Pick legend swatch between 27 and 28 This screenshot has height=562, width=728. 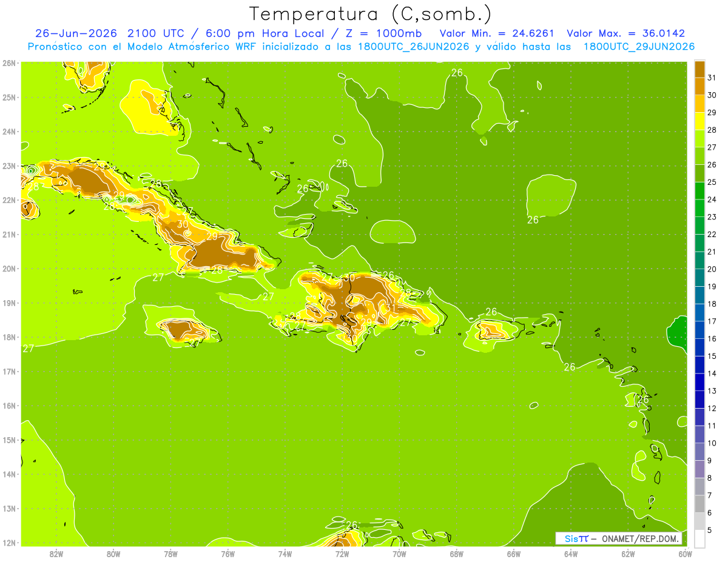700,139
